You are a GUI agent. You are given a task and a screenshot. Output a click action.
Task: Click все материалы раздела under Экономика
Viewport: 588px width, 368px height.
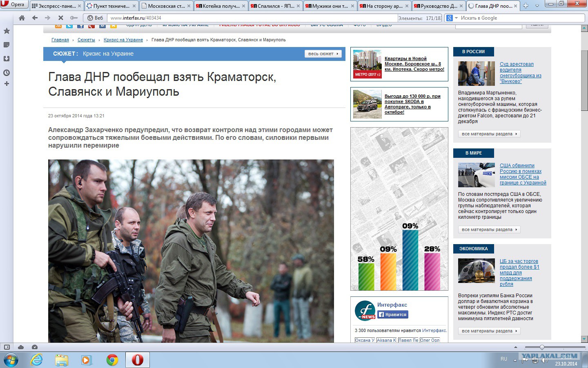click(489, 331)
